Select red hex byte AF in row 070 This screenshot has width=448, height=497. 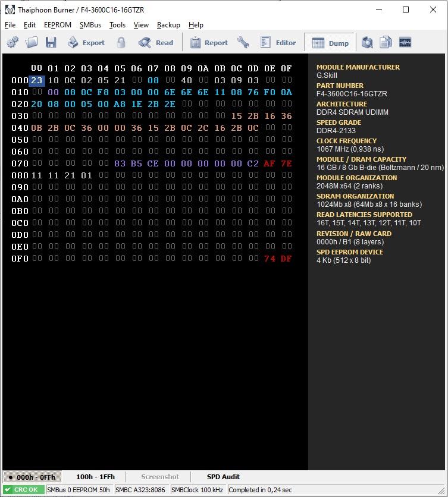click(x=270, y=163)
